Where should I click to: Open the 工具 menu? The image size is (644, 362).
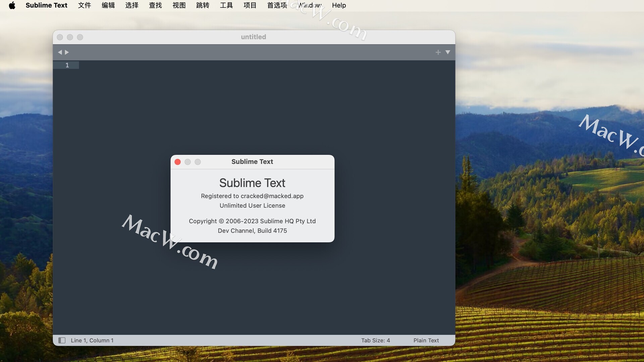click(226, 5)
